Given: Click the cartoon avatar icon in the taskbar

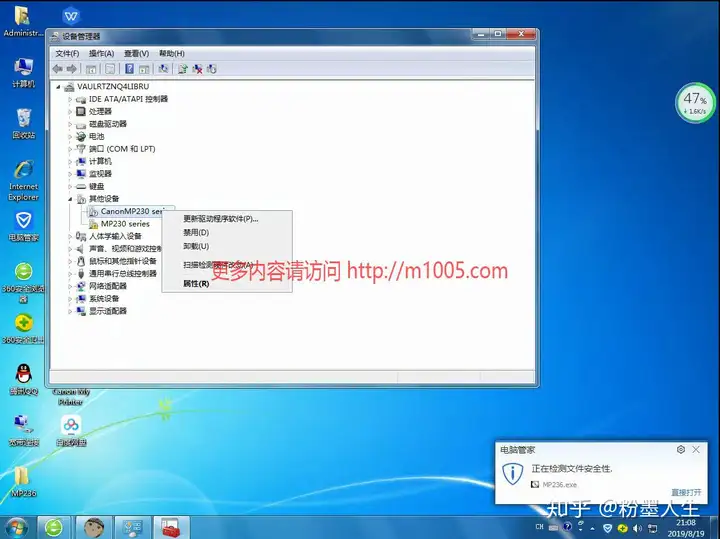Looking at the screenshot, I should 94,528.
